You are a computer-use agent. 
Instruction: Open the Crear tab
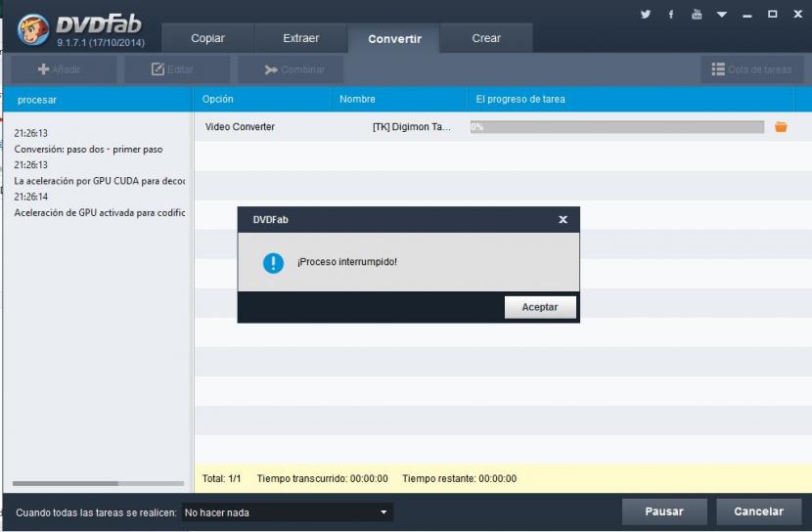click(x=486, y=38)
